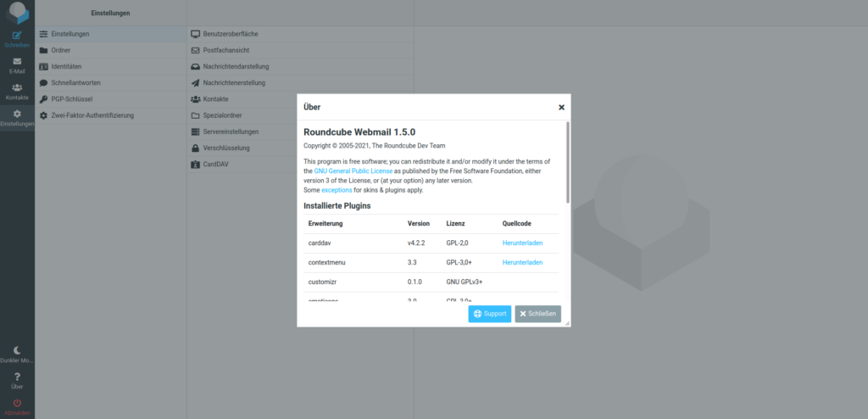Click the Schließen button
Screen dimensions: 868x419
pos(538,314)
